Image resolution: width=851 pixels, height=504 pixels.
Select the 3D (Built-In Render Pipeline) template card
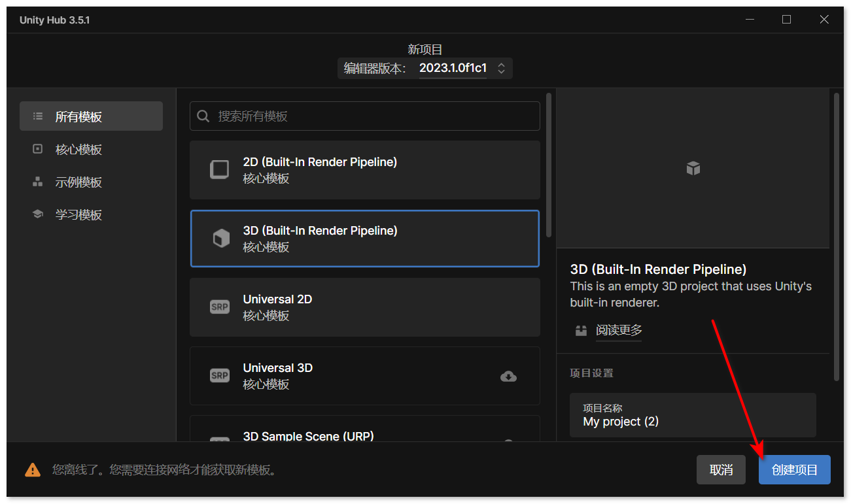coord(365,239)
